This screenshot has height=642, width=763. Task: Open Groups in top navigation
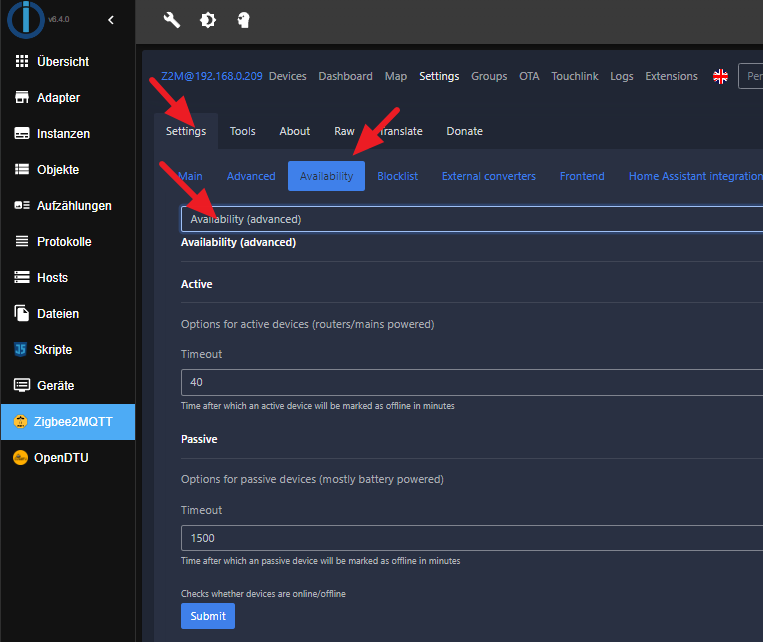pos(489,76)
